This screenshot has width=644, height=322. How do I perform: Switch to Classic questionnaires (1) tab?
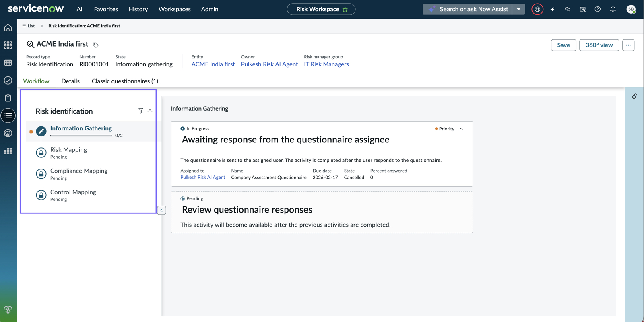[125, 81]
